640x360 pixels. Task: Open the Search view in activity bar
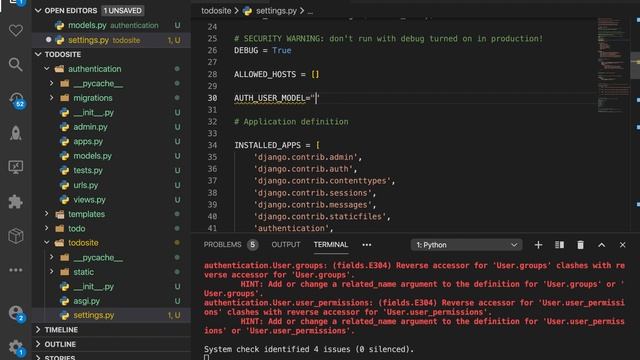coord(16,64)
